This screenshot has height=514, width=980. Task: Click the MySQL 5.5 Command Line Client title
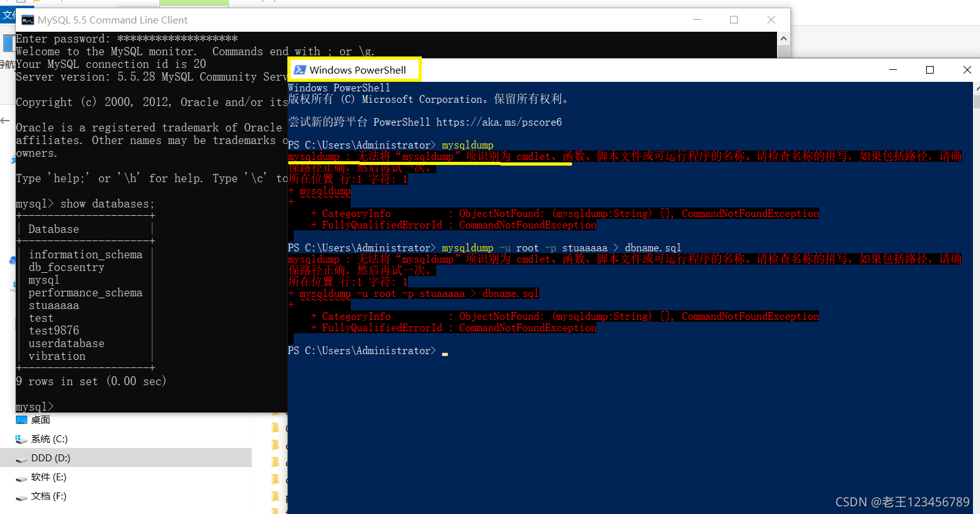113,20
